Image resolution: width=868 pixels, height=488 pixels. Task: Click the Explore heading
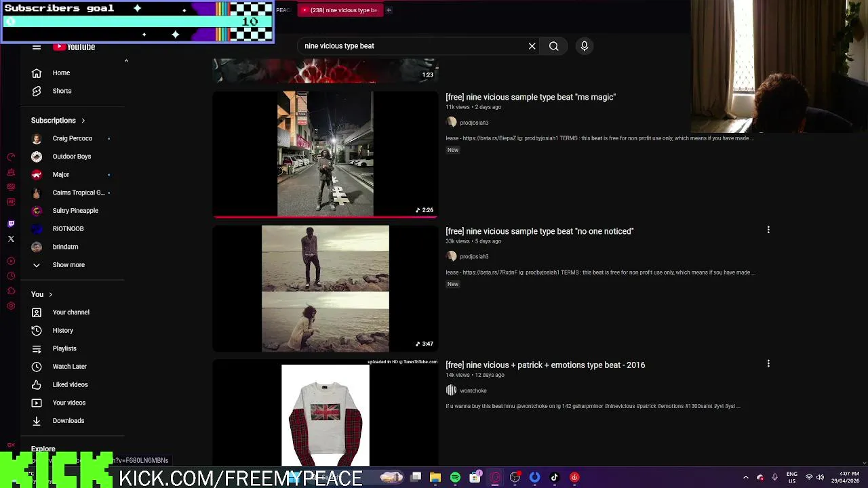coord(43,449)
